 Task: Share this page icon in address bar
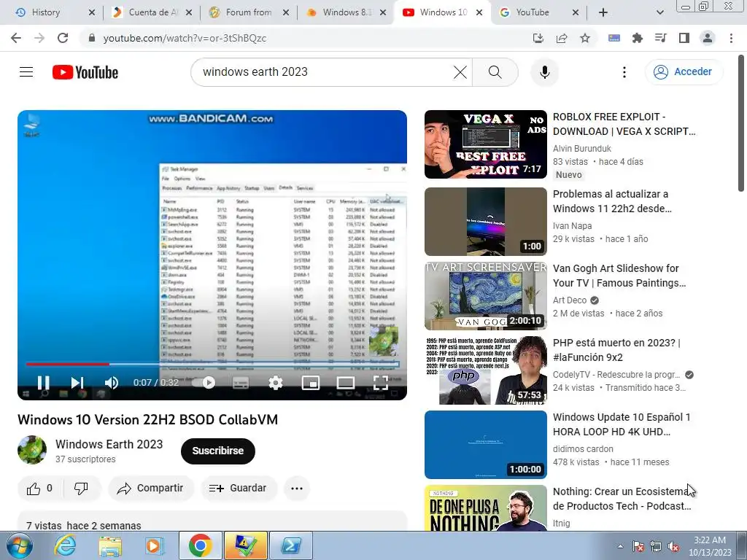(562, 38)
